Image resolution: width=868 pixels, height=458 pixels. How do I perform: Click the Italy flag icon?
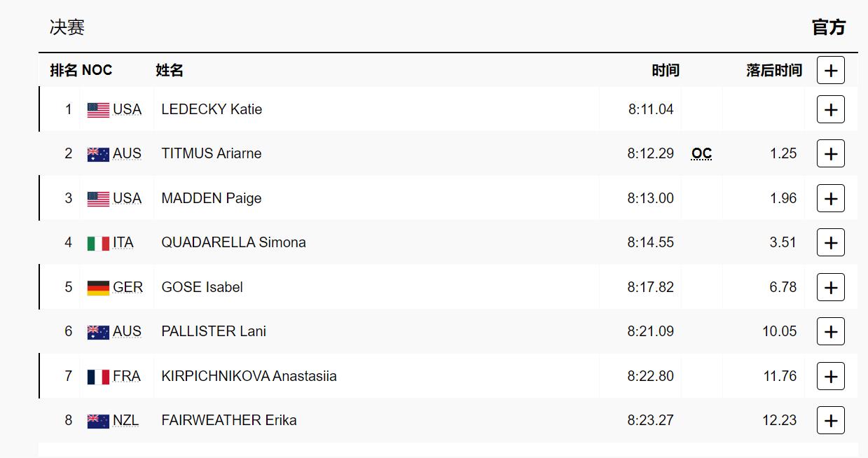(x=98, y=243)
